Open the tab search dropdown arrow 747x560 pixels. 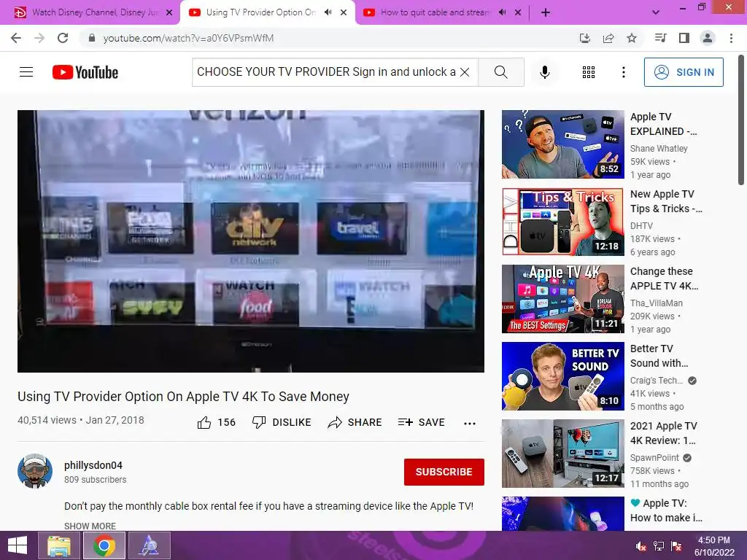coord(656,12)
